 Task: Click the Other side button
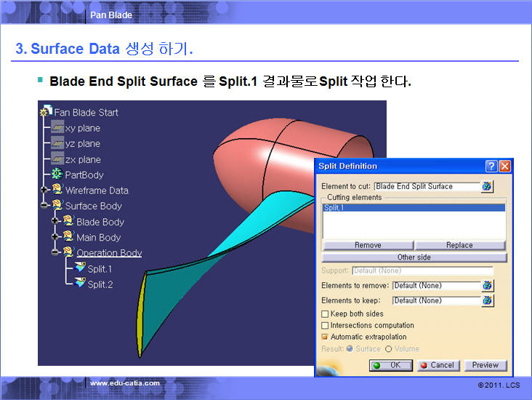(x=414, y=257)
